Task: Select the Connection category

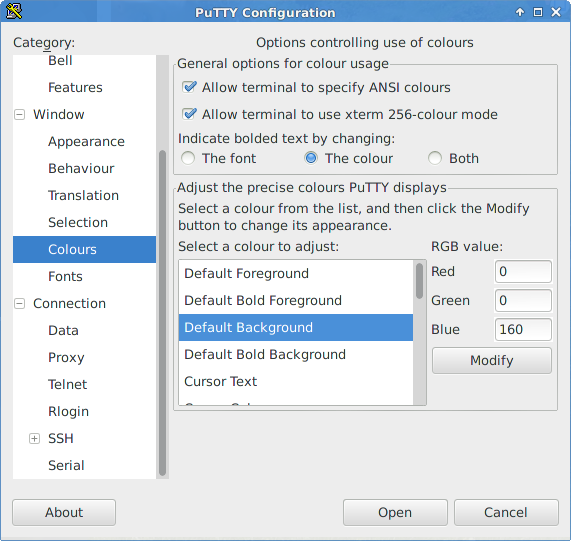Action: click(x=69, y=303)
